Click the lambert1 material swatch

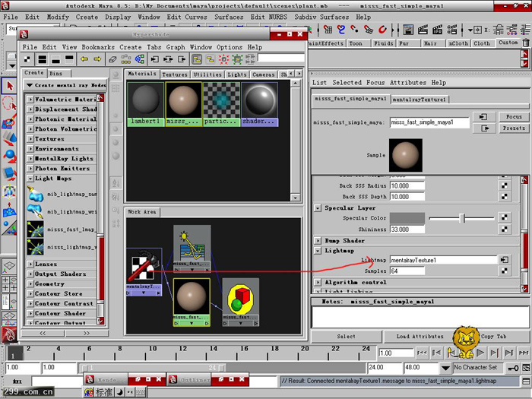click(146, 104)
